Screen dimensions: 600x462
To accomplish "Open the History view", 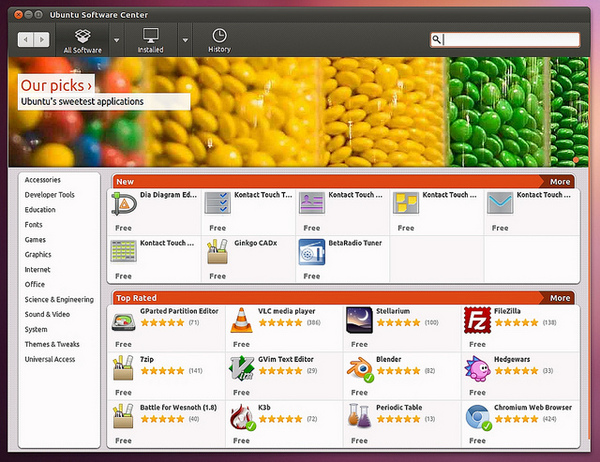I will (219, 40).
